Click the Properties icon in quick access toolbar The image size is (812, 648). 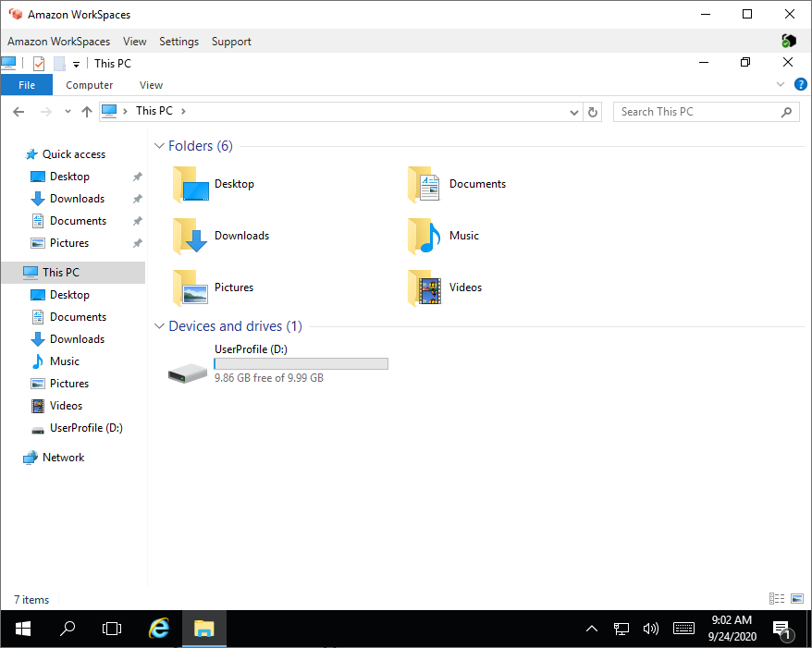39,64
